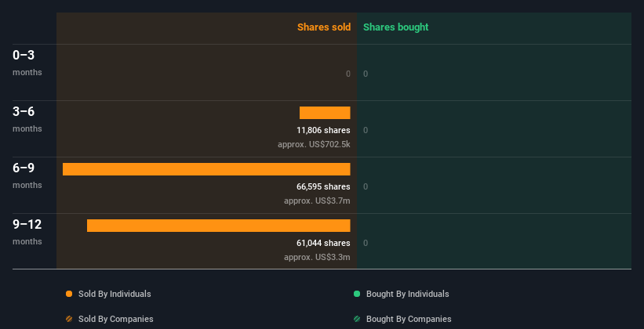Click the 6–9 months orange sold bar
Screen dimensions: 644x329
pos(206,169)
